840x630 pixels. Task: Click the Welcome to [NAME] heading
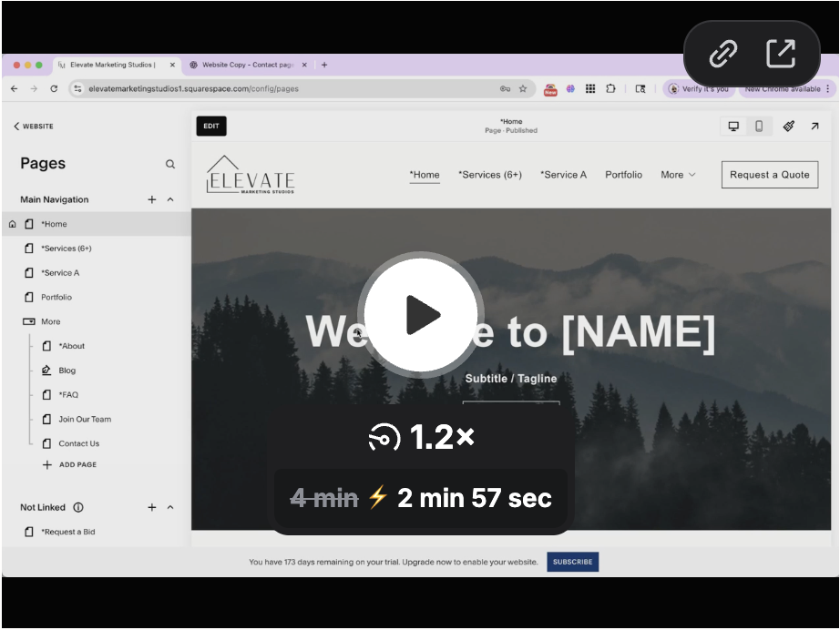[x=510, y=332]
